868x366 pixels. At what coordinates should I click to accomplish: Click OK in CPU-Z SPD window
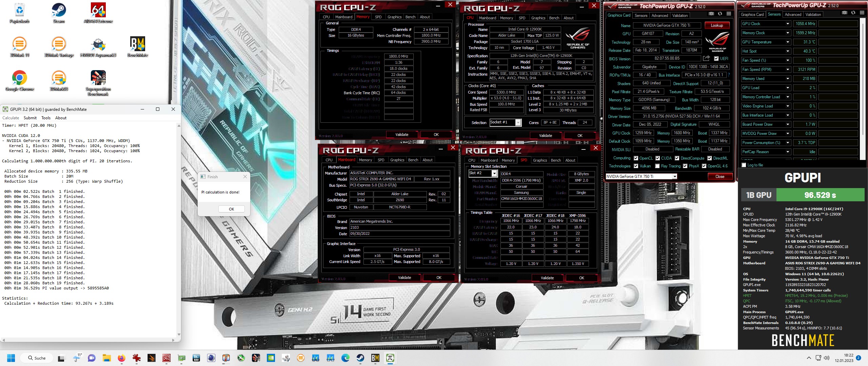click(x=581, y=278)
